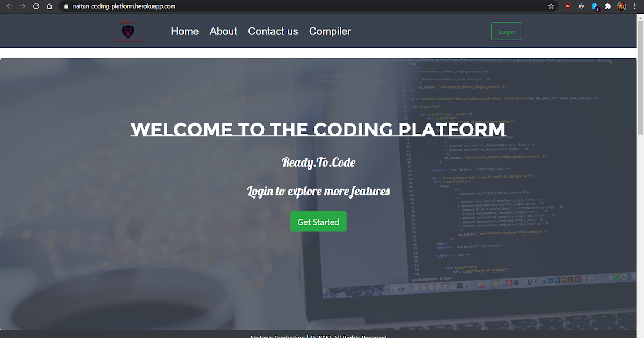Click the Naitan's Production wolf logo
644x338 pixels.
128,31
